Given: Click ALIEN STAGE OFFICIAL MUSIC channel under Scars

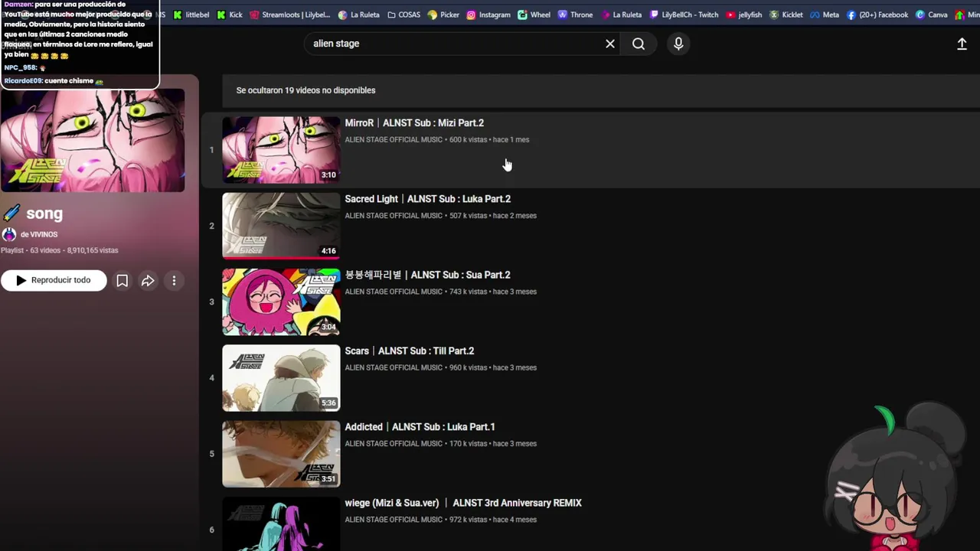Looking at the screenshot, I should [x=394, y=368].
